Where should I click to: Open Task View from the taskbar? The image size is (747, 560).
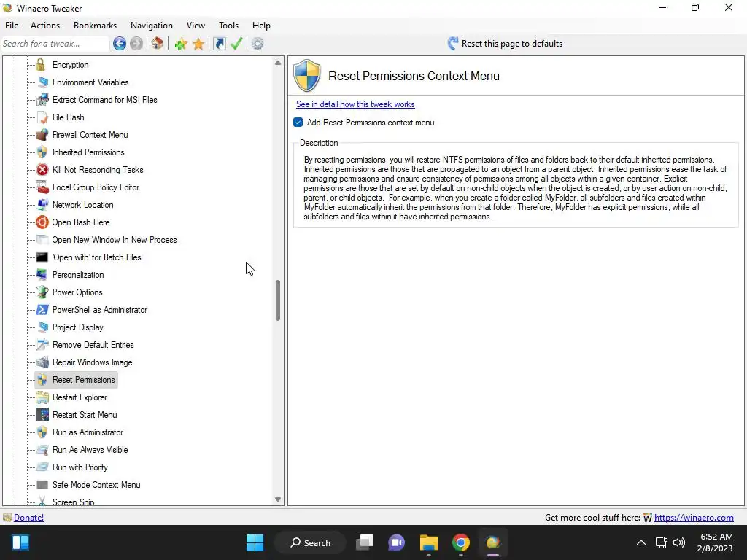point(365,542)
